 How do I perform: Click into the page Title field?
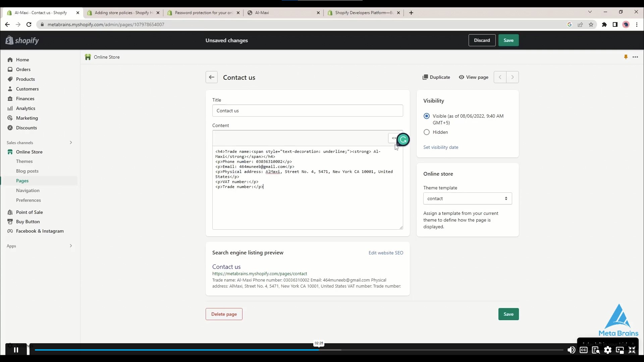pyautogui.click(x=307, y=111)
